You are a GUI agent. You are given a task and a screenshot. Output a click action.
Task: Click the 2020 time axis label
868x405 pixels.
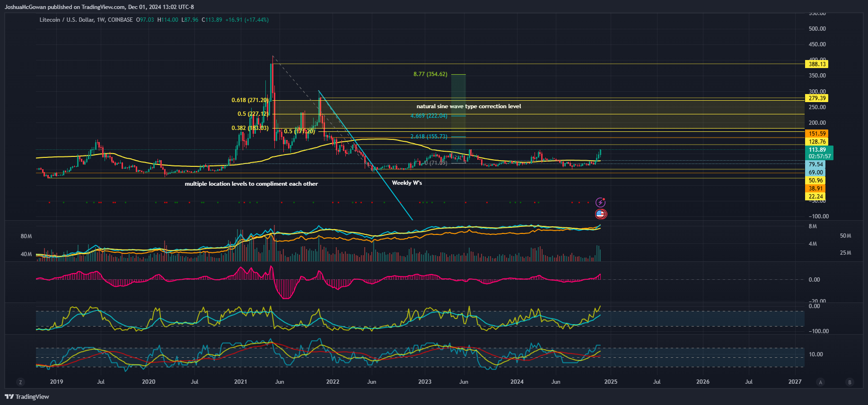pyautogui.click(x=149, y=382)
